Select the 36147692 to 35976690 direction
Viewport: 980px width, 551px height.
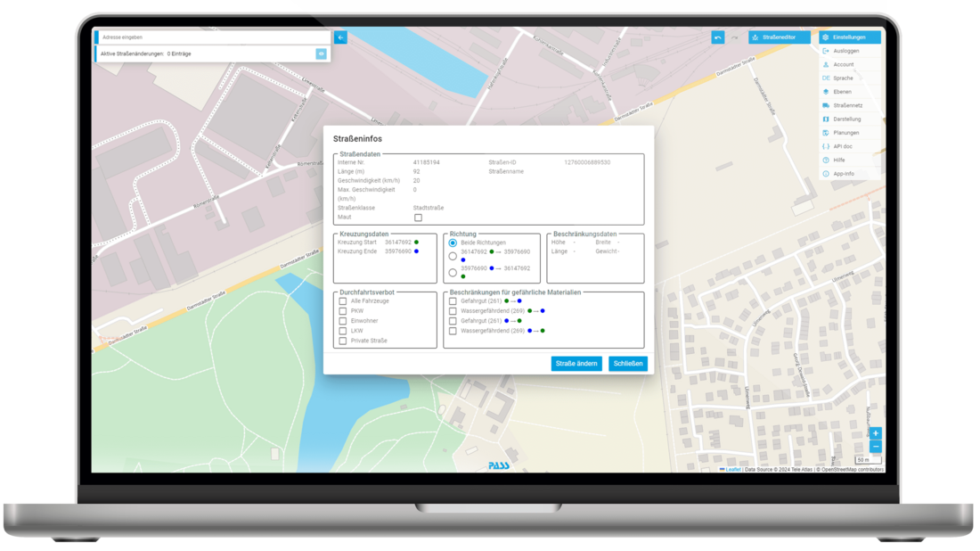tap(453, 256)
